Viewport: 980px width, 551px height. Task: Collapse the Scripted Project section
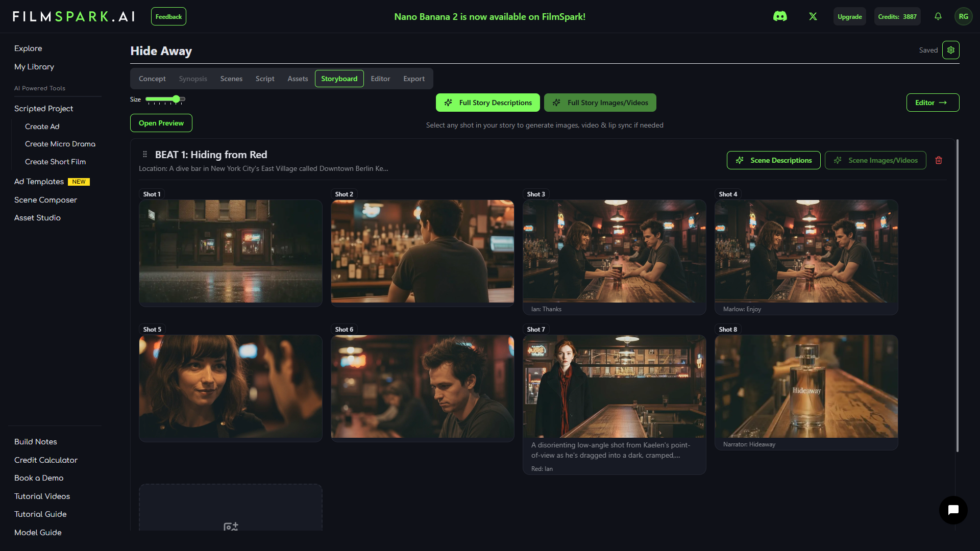44,108
